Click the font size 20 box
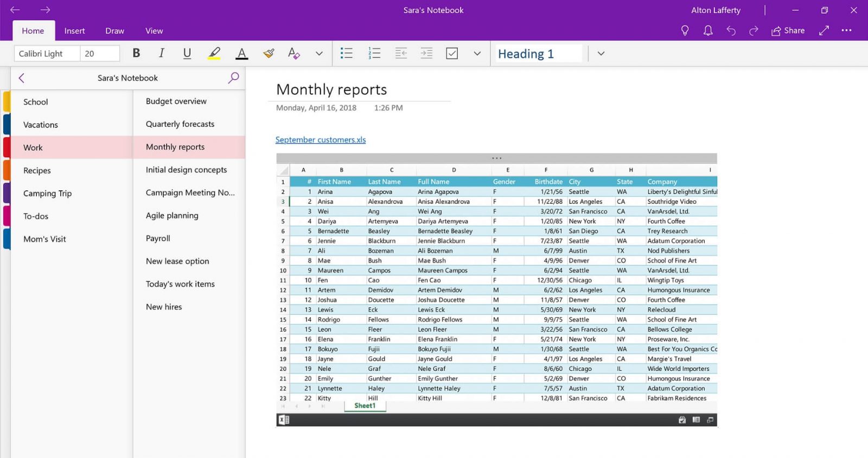 click(100, 54)
